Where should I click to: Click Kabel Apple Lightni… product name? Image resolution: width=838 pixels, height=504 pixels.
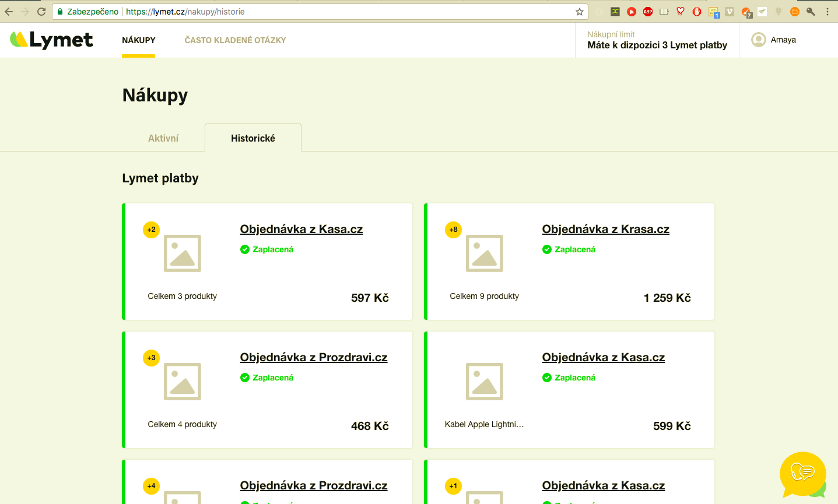pos(485,424)
